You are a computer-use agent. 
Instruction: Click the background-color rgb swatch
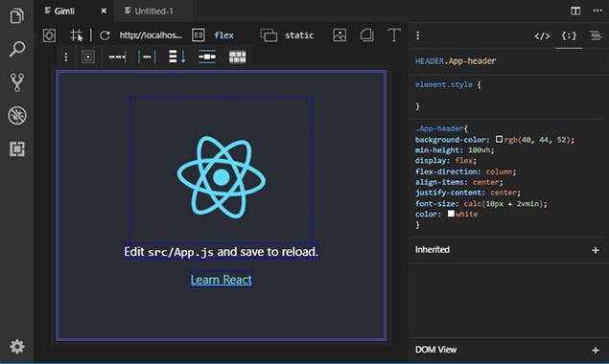[x=499, y=139]
